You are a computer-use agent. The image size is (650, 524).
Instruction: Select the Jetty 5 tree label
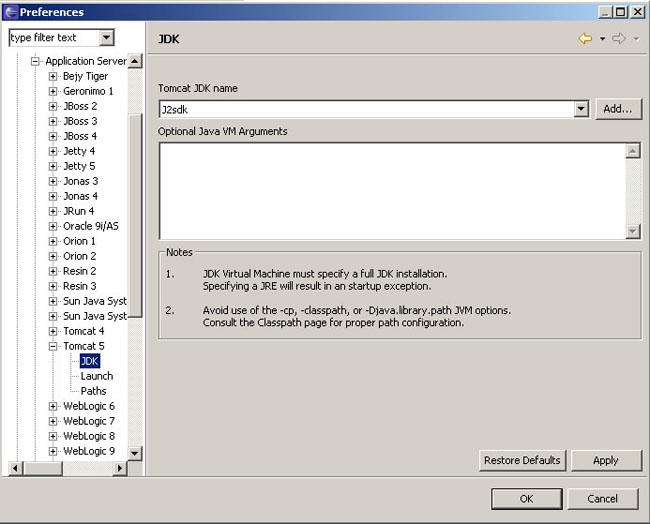(79, 166)
